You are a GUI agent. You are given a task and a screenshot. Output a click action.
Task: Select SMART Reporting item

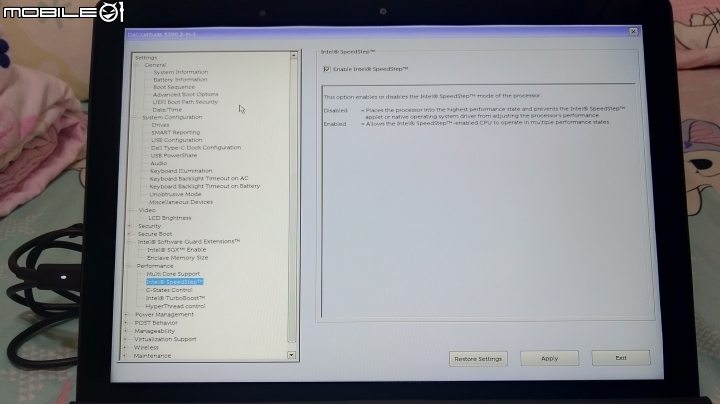tap(175, 132)
